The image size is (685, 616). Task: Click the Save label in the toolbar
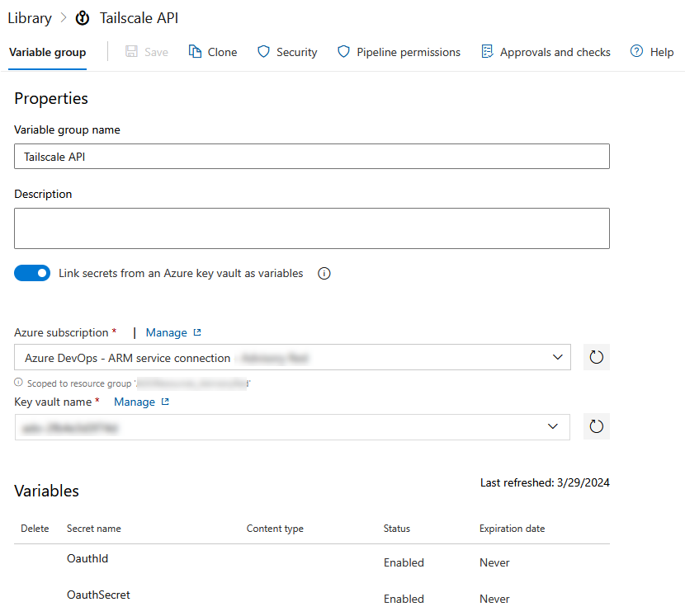tap(157, 53)
